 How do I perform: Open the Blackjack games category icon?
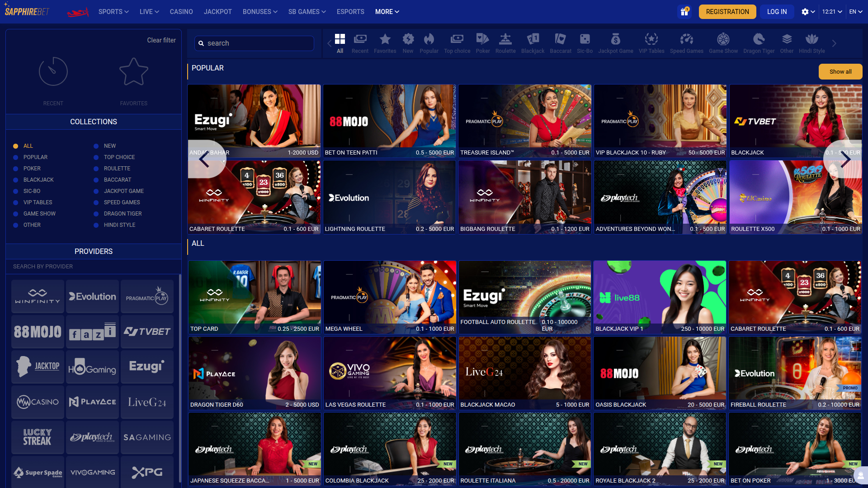(533, 43)
